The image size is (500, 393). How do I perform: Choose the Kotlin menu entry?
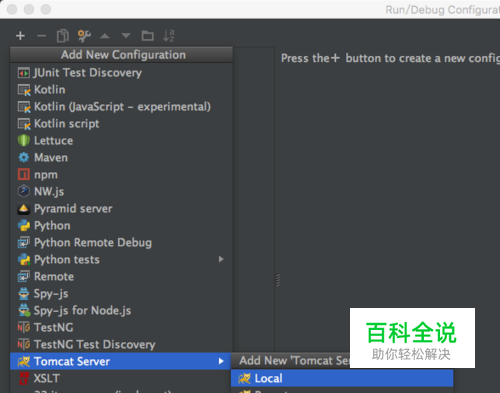[121, 90]
